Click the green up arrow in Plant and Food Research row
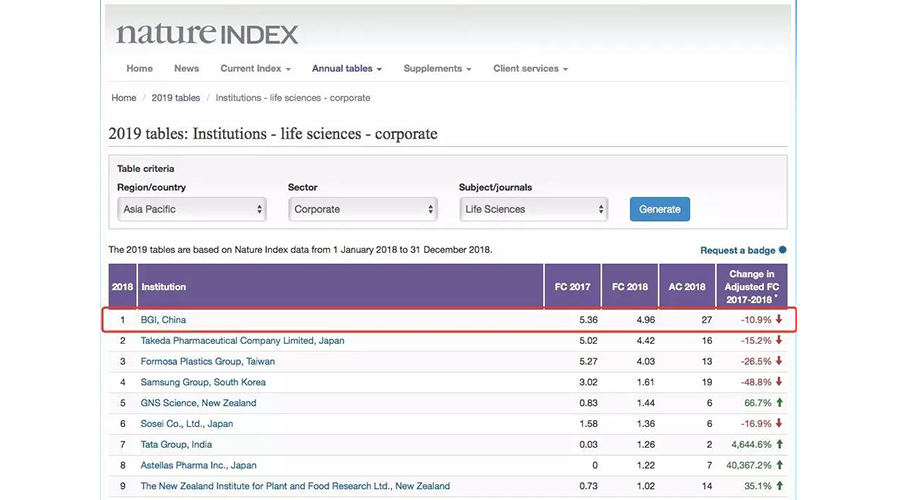 (779, 485)
